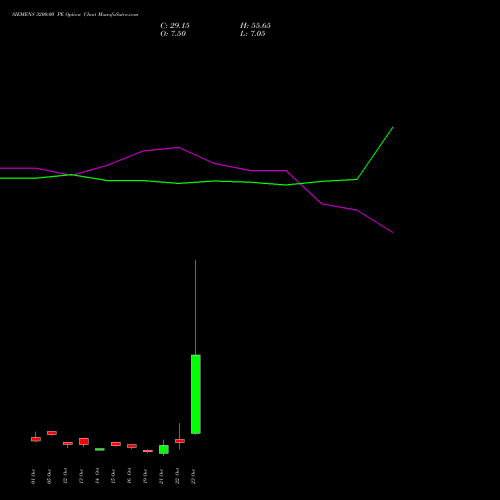Click the red candle above 01 Oct
500x500 pixels.
[36, 439]
